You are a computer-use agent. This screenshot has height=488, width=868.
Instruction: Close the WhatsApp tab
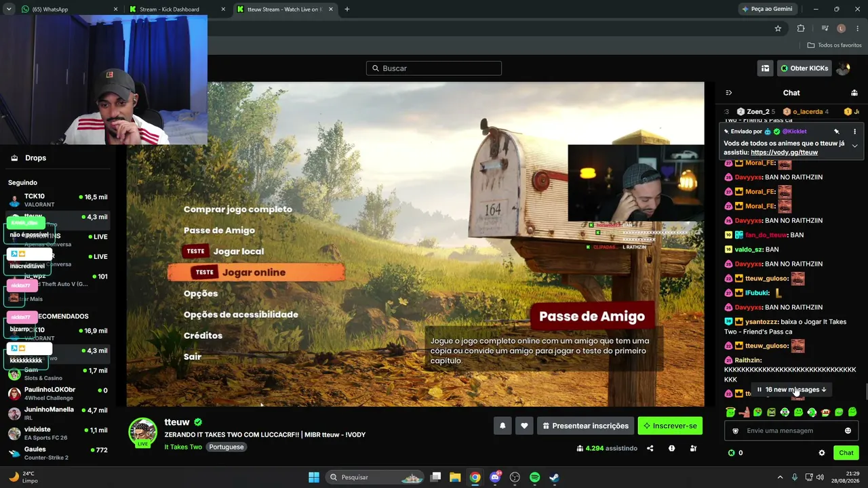pyautogui.click(x=115, y=9)
